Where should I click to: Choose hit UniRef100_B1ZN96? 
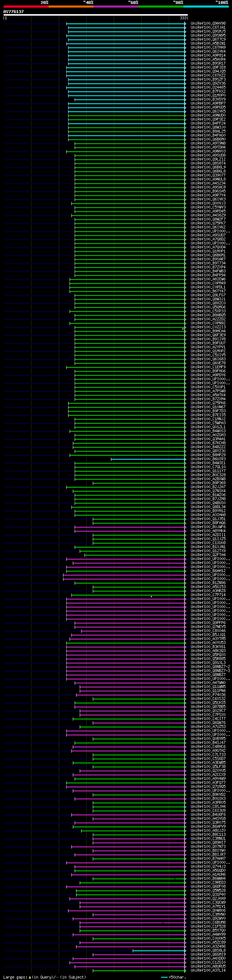208,583
